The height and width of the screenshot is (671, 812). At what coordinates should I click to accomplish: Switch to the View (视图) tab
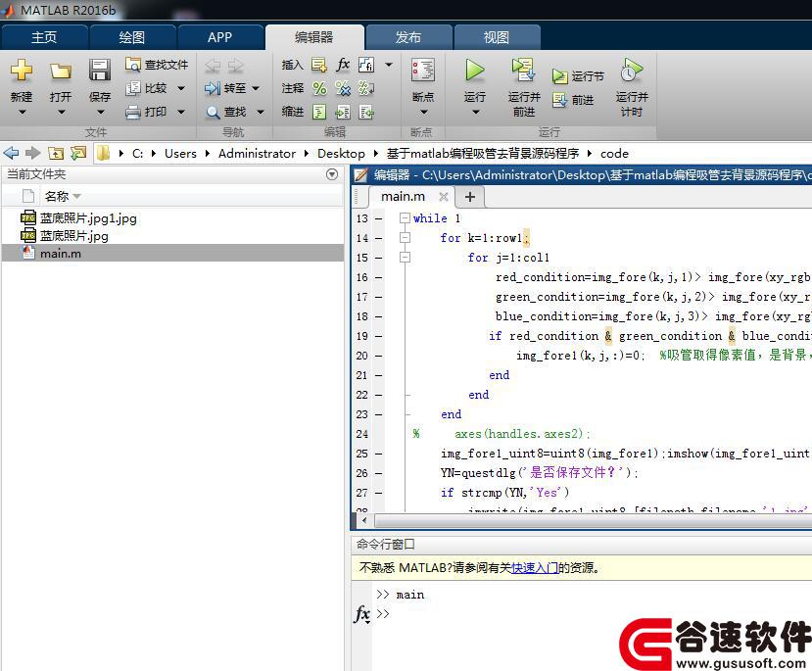coord(496,37)
